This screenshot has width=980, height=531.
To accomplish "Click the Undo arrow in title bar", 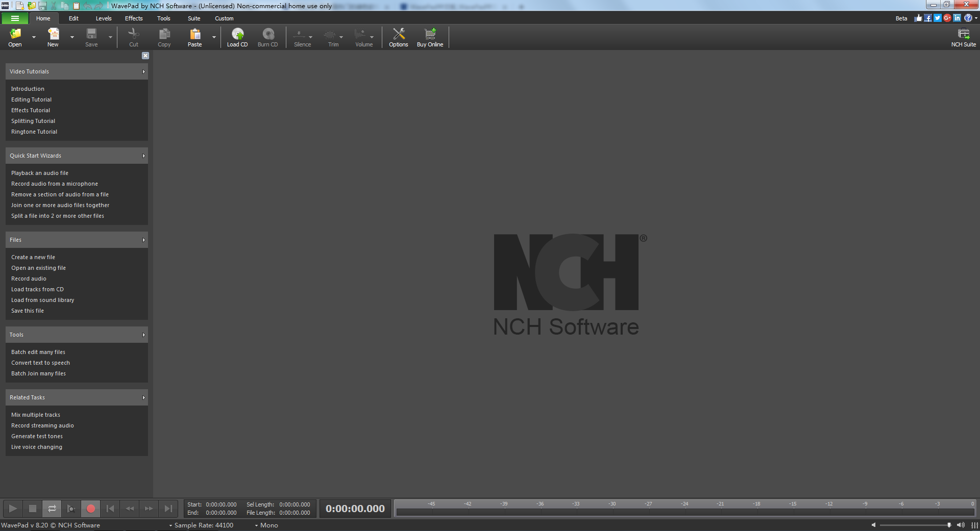I will [x=88, y=6].
